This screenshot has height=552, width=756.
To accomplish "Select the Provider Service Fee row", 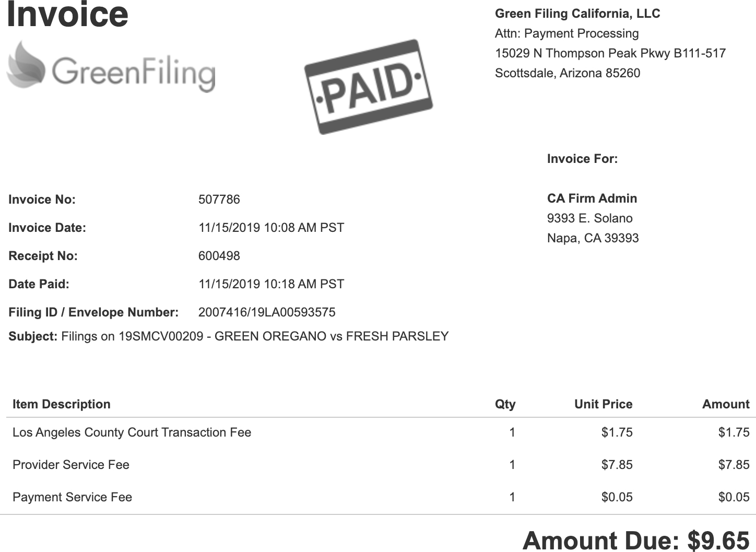I will tap(381, 465).
